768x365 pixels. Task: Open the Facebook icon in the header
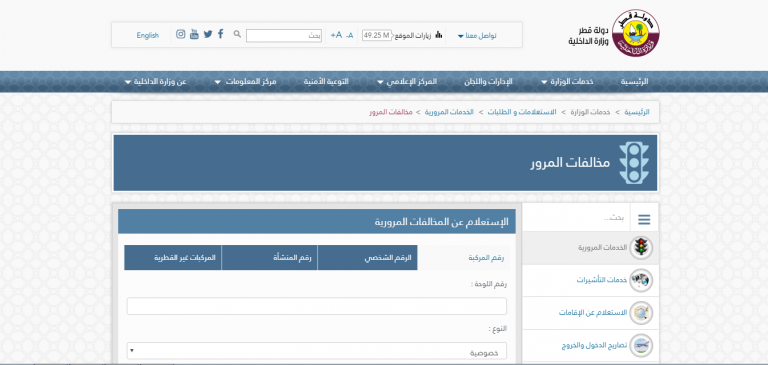tap(221, 34)
